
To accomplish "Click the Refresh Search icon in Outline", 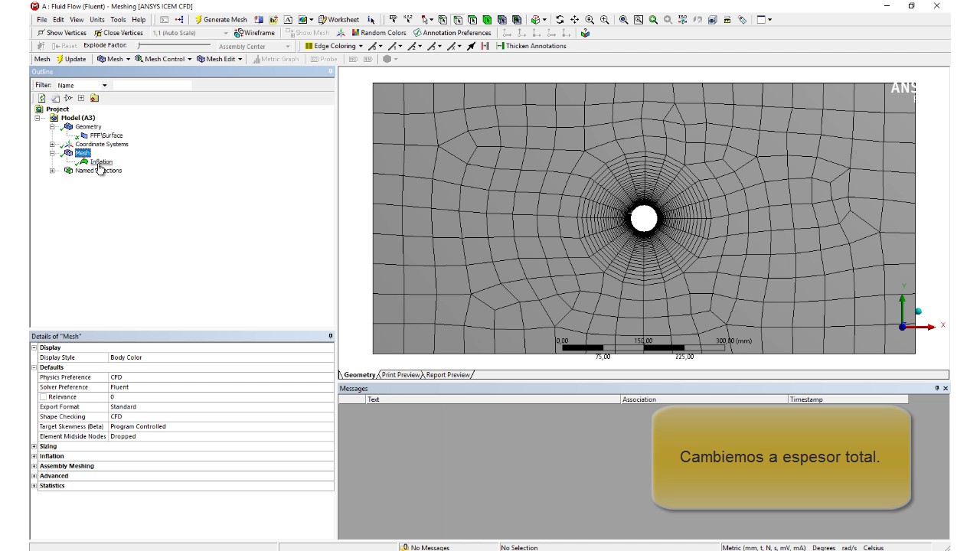I will 41,98.
